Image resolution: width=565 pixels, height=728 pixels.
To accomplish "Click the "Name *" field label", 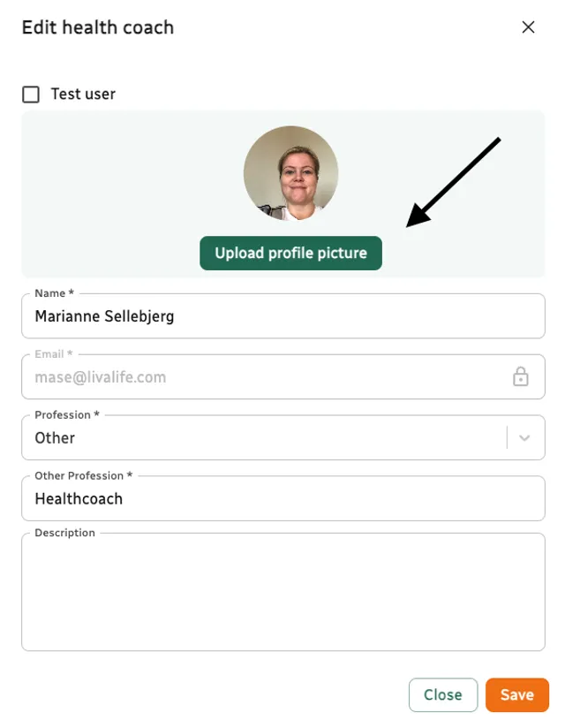I will tap(54, 293).
